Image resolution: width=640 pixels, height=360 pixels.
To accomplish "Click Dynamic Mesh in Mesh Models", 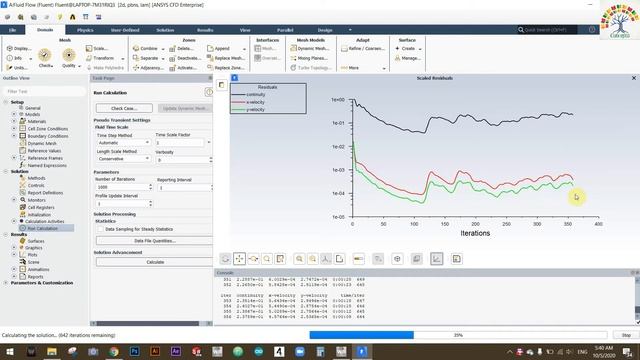I will [310, 48].
